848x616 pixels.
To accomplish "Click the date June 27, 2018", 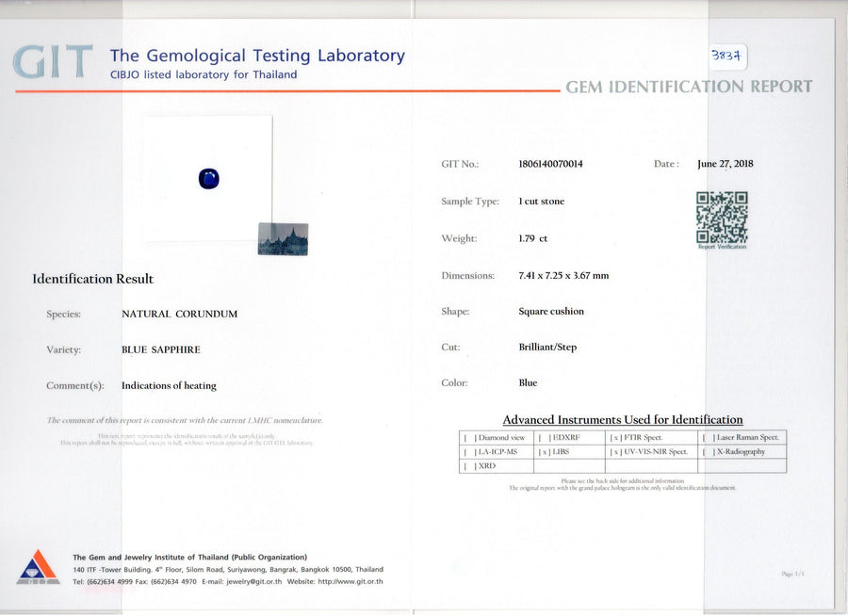I will tap(725, 164).
